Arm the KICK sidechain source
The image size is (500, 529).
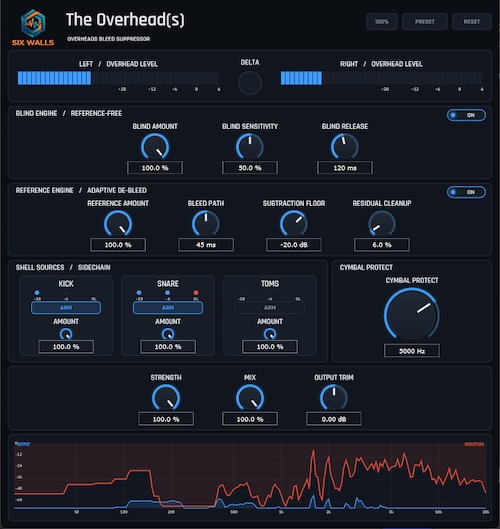[66, 308]
